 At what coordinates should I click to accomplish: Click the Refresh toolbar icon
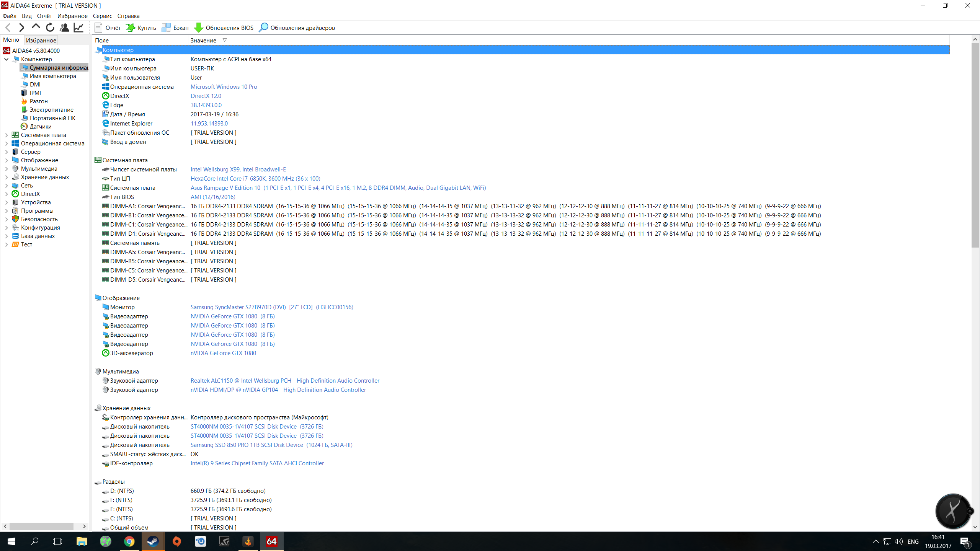coord(50,28)
